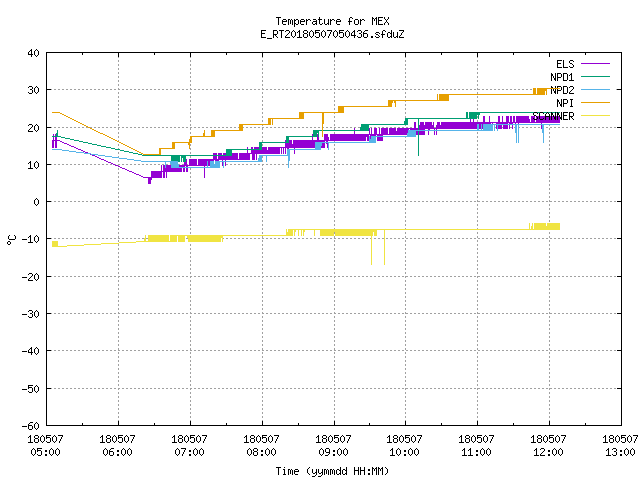640x480 pixels.
Task: Click the yellow SCANNER legend line sample
Action: [595, 116]
